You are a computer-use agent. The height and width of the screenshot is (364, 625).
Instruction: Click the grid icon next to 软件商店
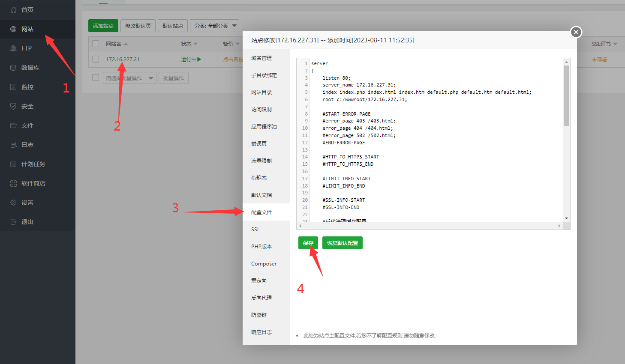[13, 183]
